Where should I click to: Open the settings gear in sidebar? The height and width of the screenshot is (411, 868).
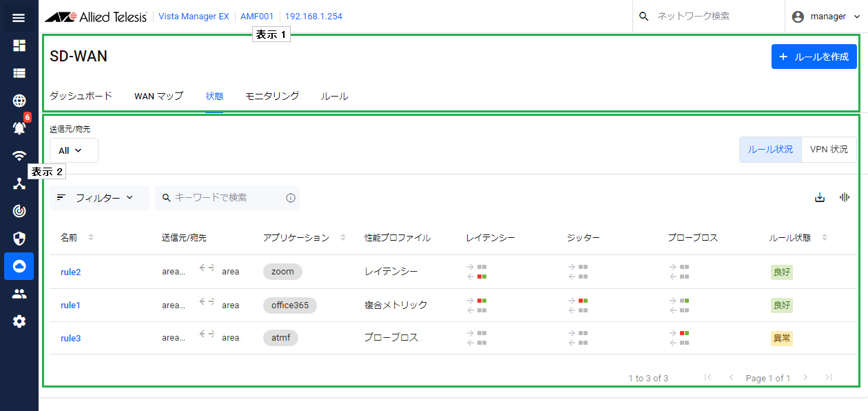click(x=19, y=321)
